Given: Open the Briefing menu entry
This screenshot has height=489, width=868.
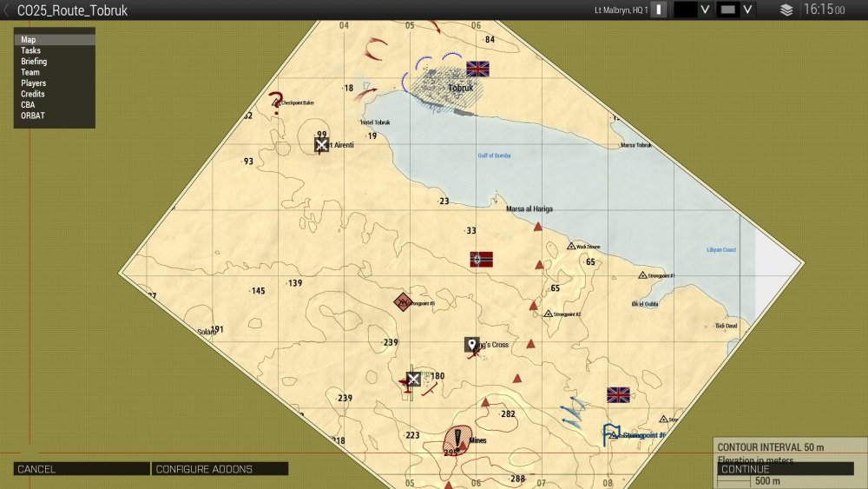Looking at the screenshot, I should coord(34,62).
